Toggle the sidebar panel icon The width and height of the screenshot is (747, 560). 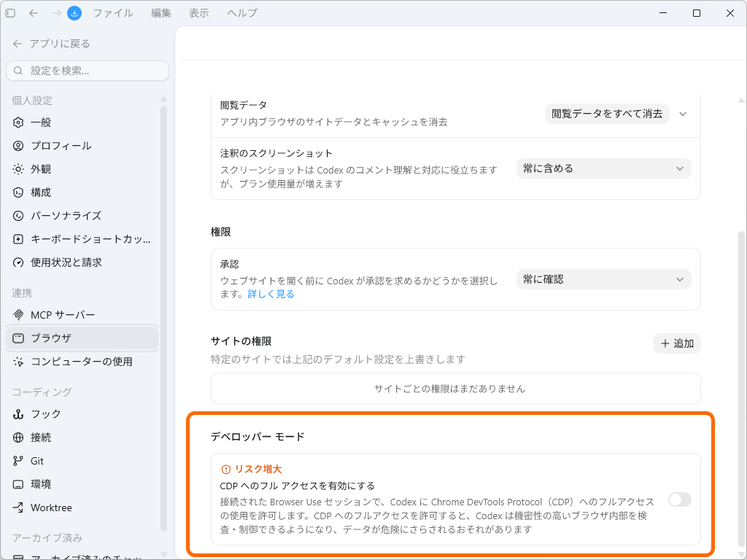(x=10, y=13)
